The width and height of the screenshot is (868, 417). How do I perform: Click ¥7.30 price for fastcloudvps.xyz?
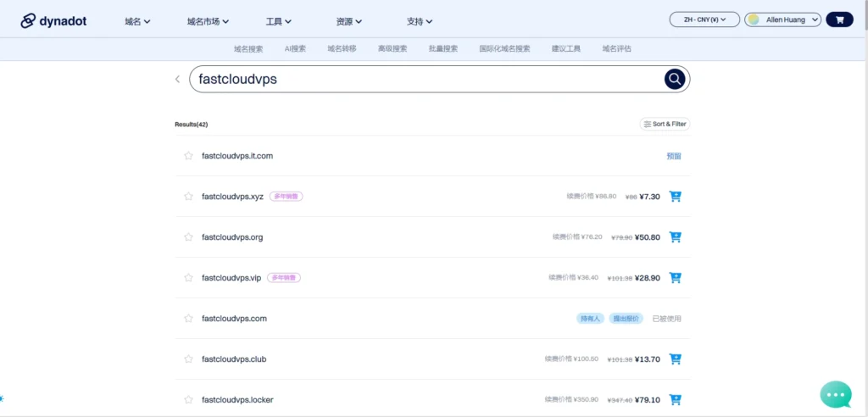click(x=649, y=197)
